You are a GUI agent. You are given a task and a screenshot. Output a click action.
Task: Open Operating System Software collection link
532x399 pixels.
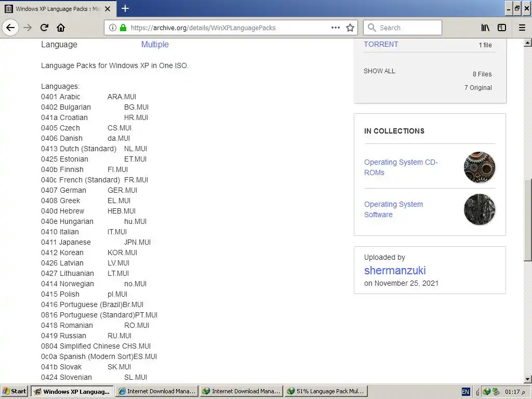[x=394, y=209]
